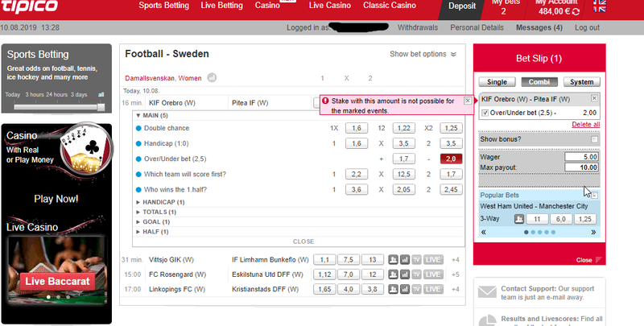The width and height of the screenshot is (644, 326).
Task: Click the 3-Way lineup icon in Popular Bets
Action: pyautogui.click(x=519, y=219)
